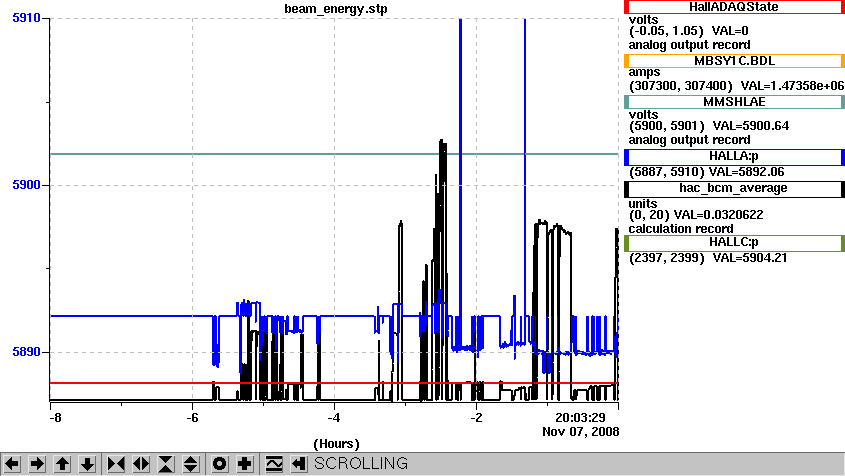Viewport: 845px width, 476px height.
Task: Zoom in on the vertical axis (hourglass icon)
Action: [166, 464]
